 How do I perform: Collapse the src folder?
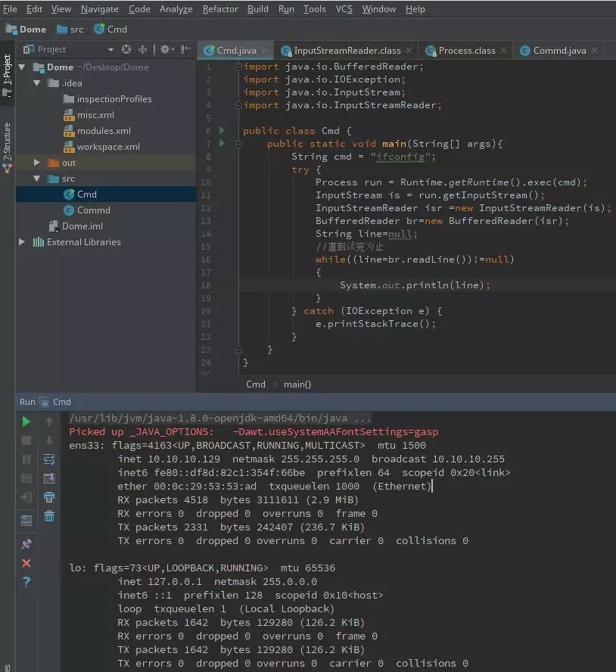(37, 179)
